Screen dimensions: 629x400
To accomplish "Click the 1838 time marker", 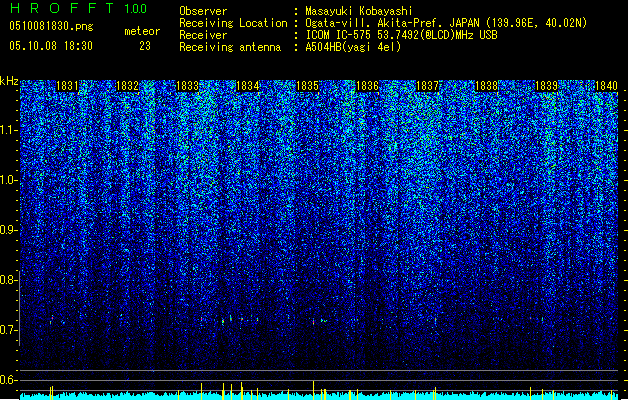I will coord(487,86).
